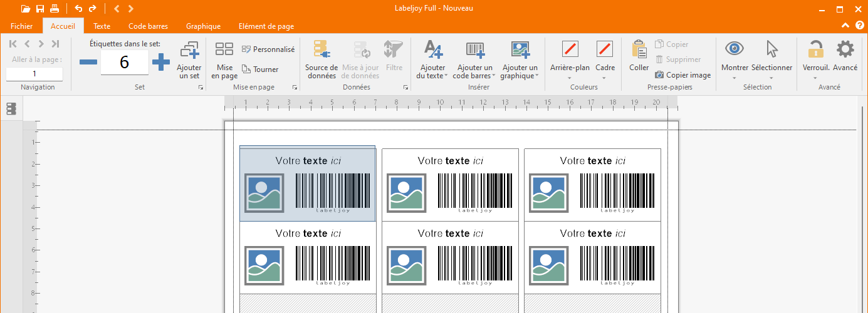Click the Aller à la page input field

(34, 74)
